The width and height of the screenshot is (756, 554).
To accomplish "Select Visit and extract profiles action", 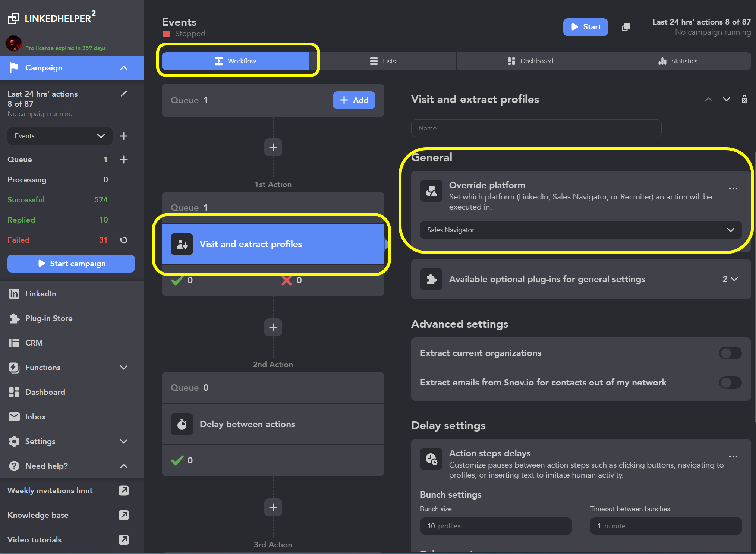I will point(273,244).
